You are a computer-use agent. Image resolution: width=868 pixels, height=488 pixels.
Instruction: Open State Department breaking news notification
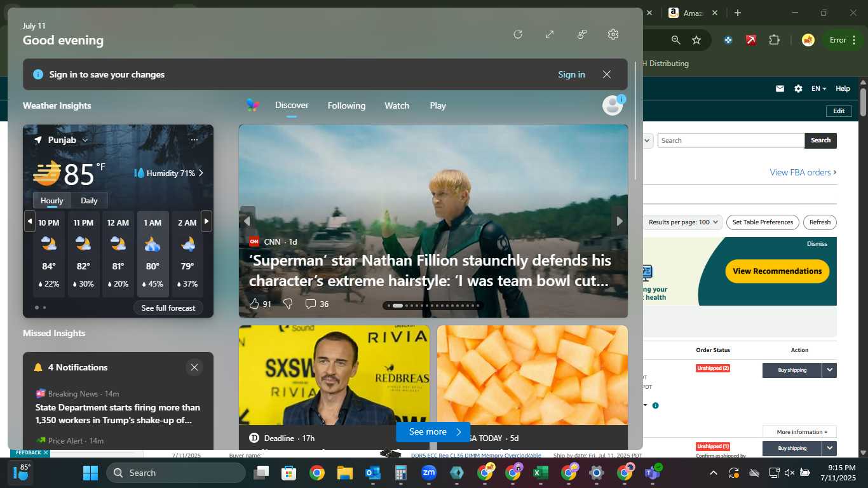coord(118,414)
